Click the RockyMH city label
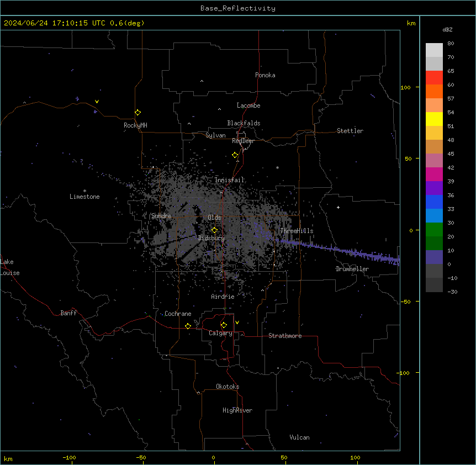Screen dimensions: 476x465 (135, 125)
